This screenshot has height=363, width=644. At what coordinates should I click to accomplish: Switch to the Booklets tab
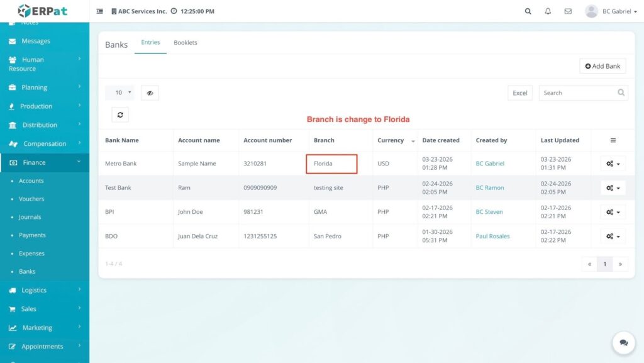tap(186, 43)
